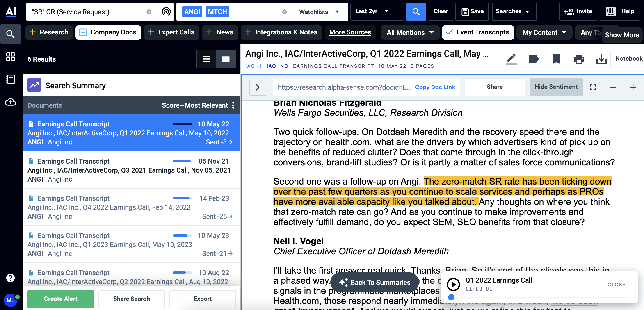Run search with the blue magnifier button
Viewport: 644px width, 310px height.
pos(416,11)
